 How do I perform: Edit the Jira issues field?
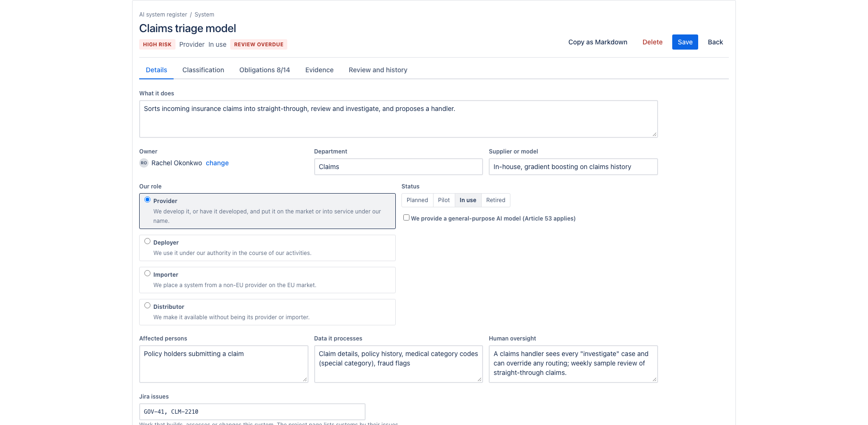point(252,412)
